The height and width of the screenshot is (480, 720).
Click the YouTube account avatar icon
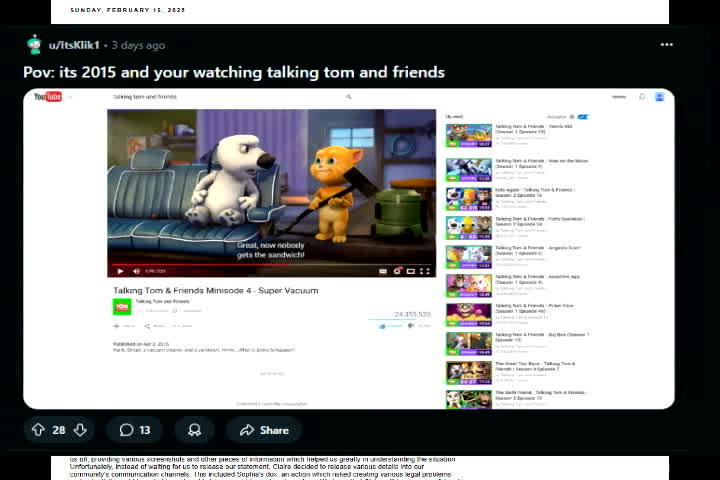coord(659,96)
